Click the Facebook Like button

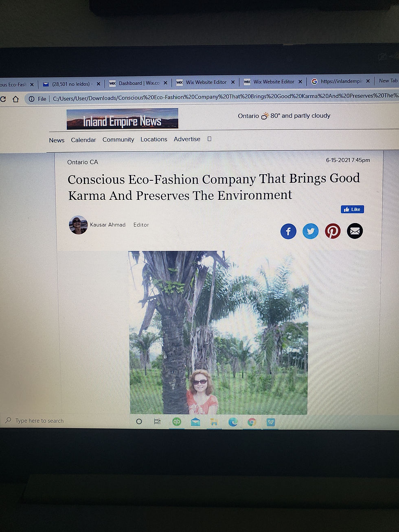pos(353,209)
